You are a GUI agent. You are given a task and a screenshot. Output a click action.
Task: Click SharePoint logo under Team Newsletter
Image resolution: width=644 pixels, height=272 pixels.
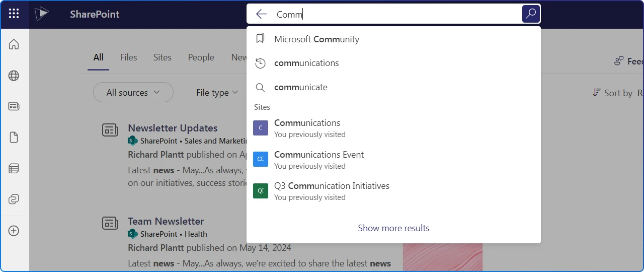point(133,234)
